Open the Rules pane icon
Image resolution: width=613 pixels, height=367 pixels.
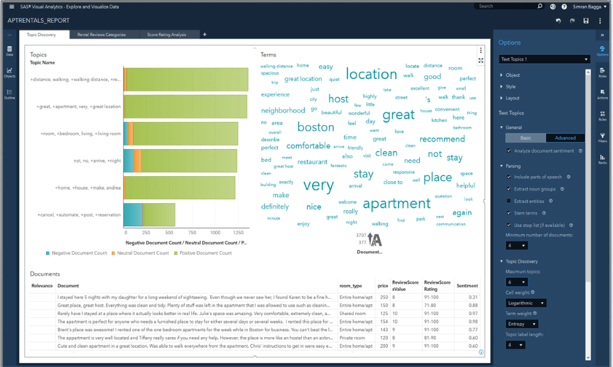coord(602,116)
